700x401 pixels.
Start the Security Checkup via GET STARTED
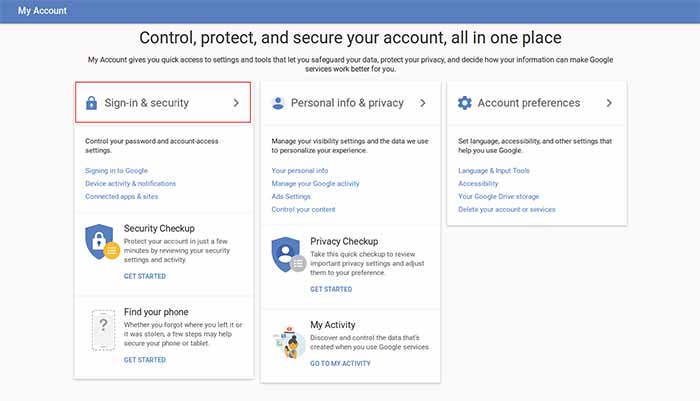click(145, 276)
